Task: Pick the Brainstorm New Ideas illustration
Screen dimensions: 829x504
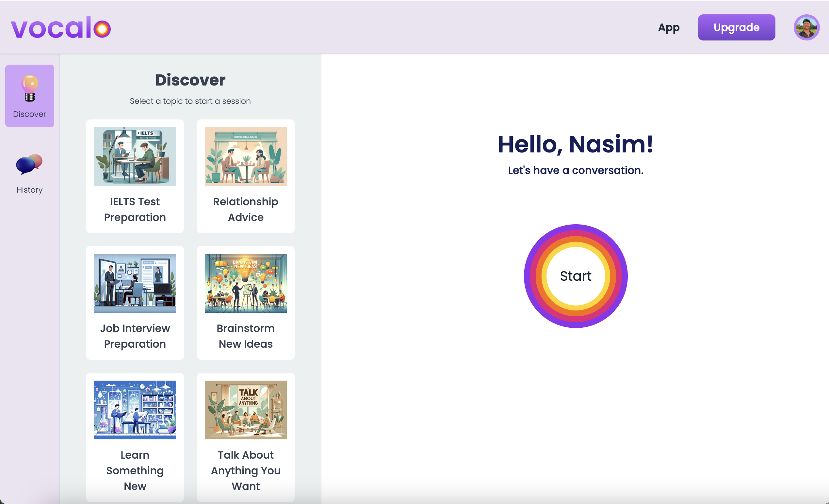Action: point(246,283)
